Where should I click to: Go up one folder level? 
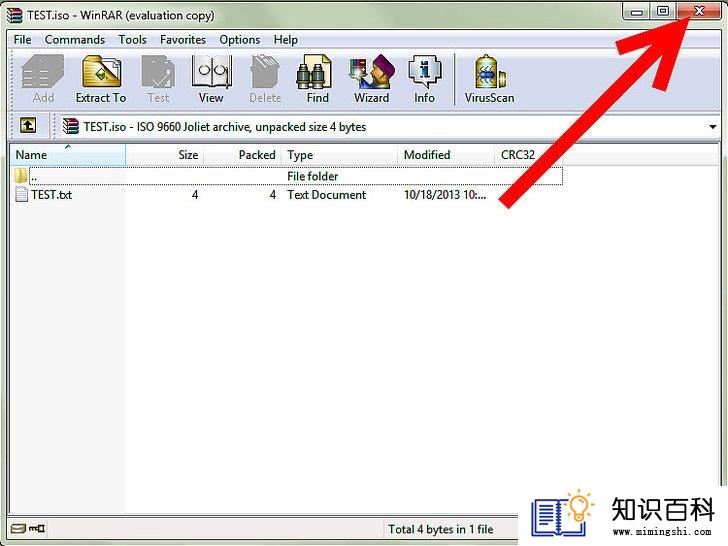pos(28,125)
